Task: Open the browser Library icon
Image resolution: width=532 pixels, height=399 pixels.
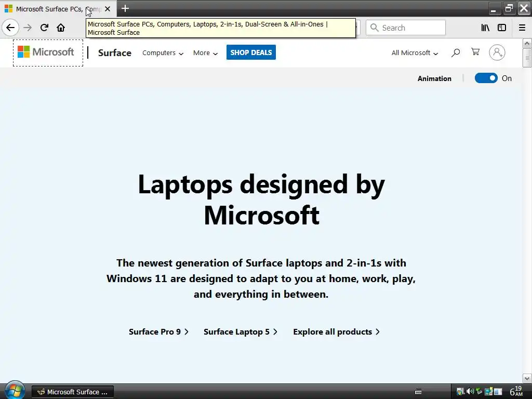Action: tap(485, 28)
